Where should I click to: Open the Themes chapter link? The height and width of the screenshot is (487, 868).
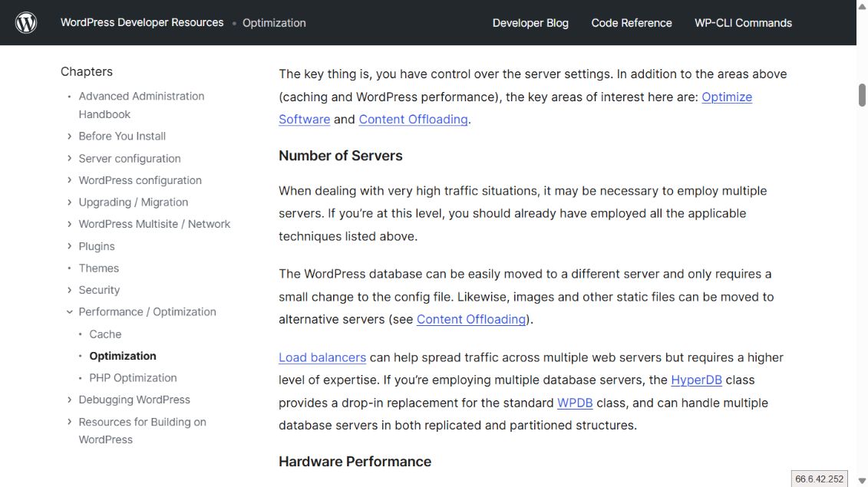(x=98, y=268)
